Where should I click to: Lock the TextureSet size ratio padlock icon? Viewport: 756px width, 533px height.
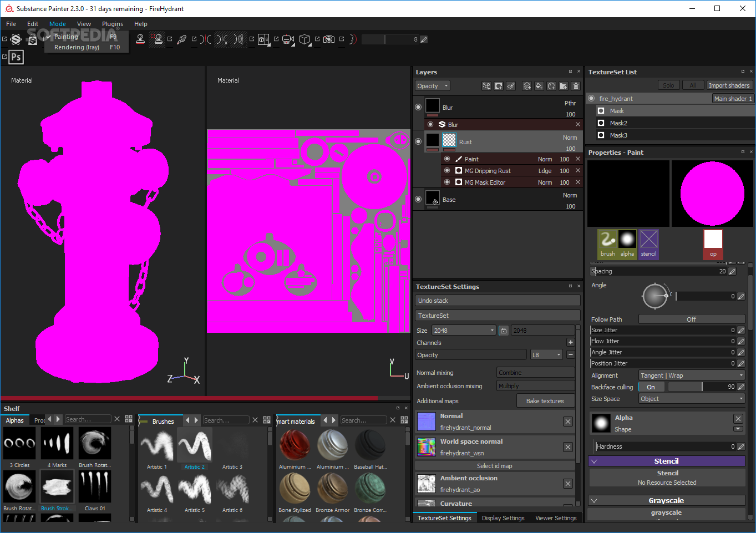(x=503, y=331)
